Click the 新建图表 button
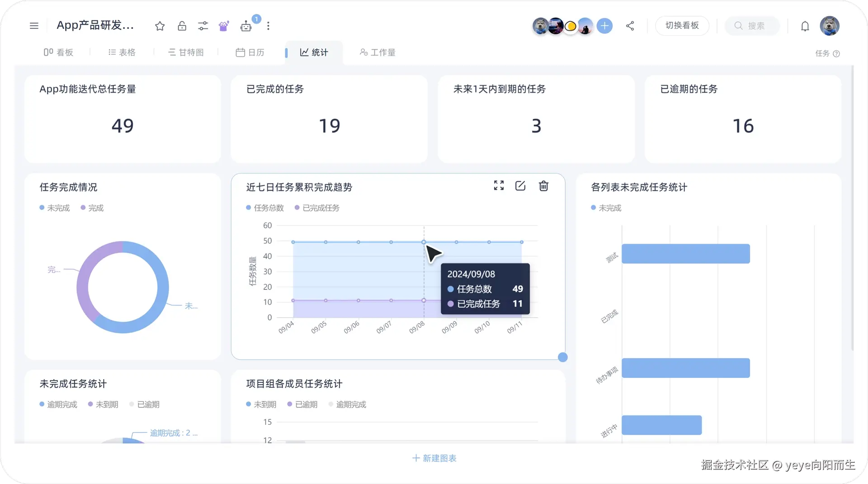This screenshot has height=484, width=868. [434, 458]
